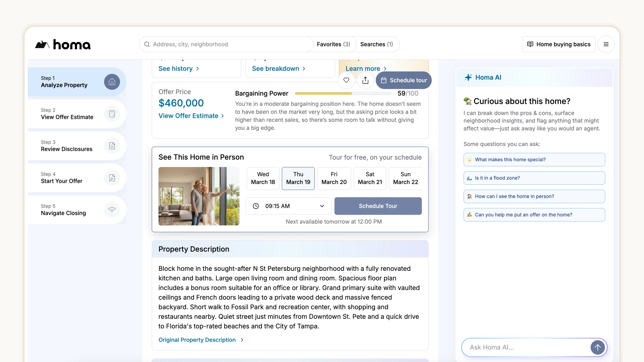Image resolution: width=644 pixels, height=362 pixels.
Task: Select Fri March 20 tour date
Action: (334, 178)
